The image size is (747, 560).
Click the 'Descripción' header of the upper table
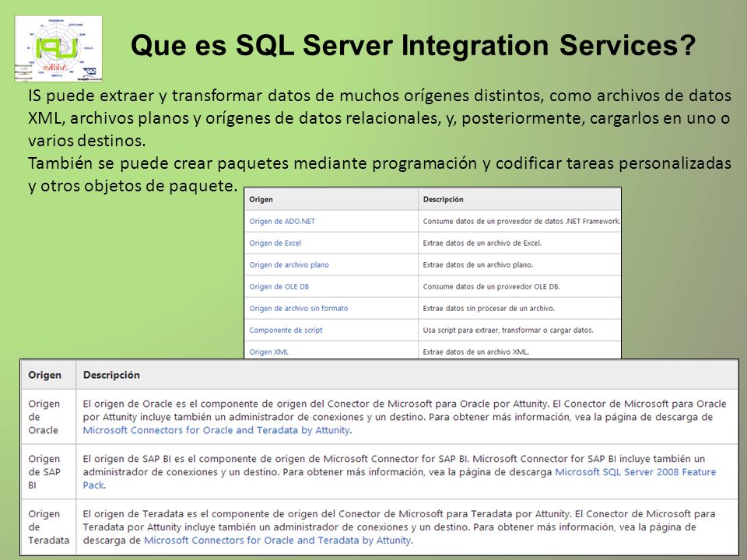coord(443,200)
